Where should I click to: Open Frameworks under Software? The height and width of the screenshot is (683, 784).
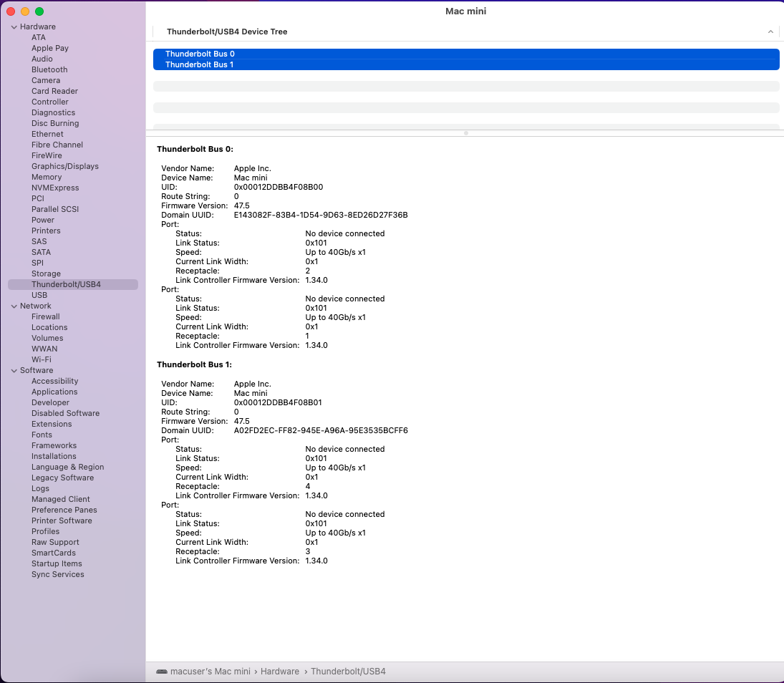54,446
